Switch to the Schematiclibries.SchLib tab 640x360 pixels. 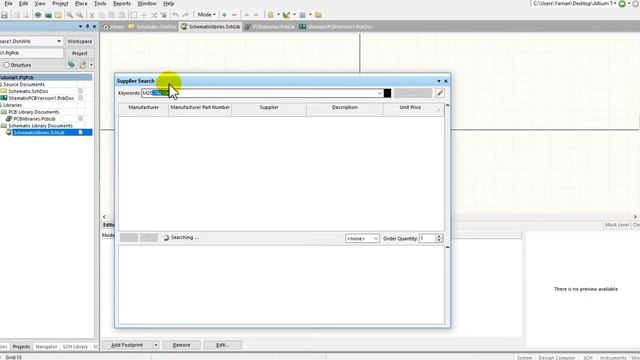[x=211, y=27]
